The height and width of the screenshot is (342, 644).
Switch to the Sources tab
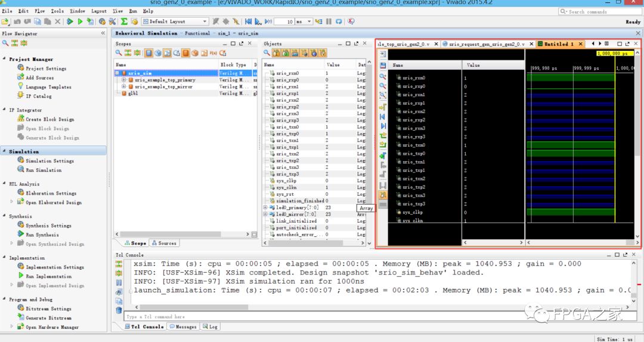coord(164,243)
